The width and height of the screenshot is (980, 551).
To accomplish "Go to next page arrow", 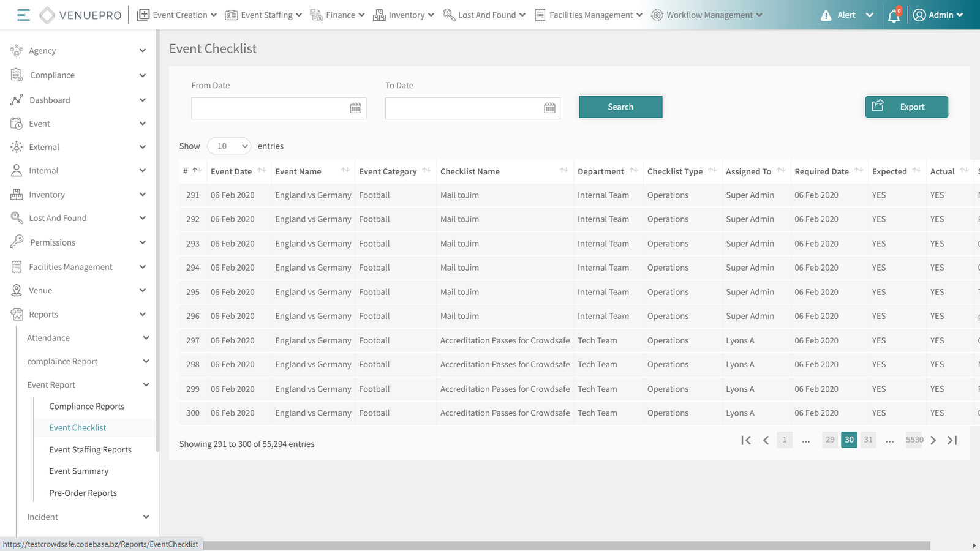I will coord(933,440).
